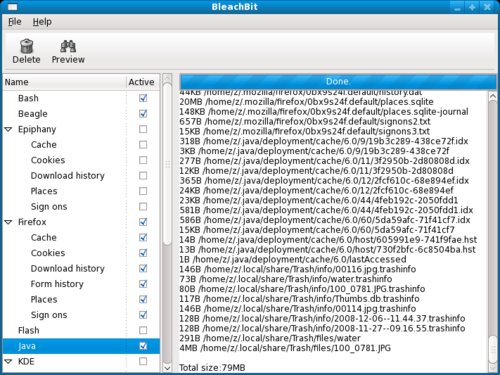Select the KDE row
Screen dimensions: 500x375
pyautogui.click(x=81, y=361)
